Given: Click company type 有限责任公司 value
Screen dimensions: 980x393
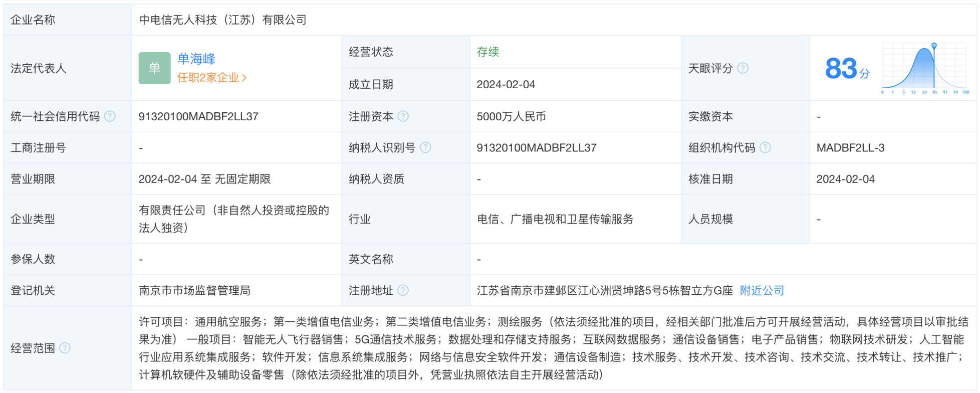Looking at the screenshot, I should click(234, 219).
